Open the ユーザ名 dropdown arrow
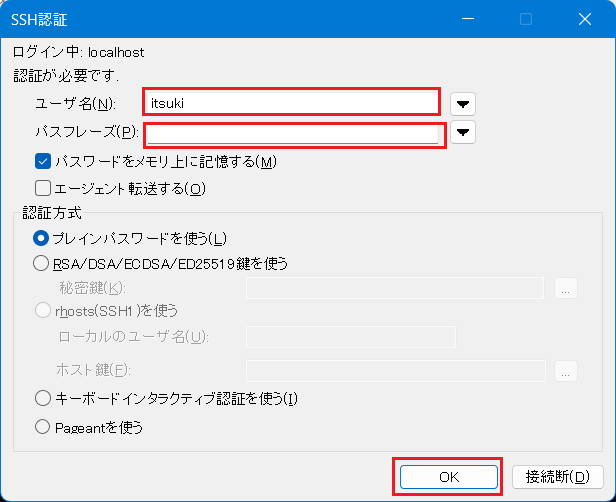This screenshot has width=616, height=502. click(x=462, y=103)
